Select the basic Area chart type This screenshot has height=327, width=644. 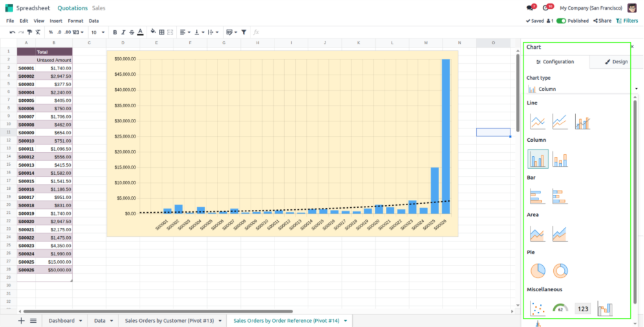(537, 234)
